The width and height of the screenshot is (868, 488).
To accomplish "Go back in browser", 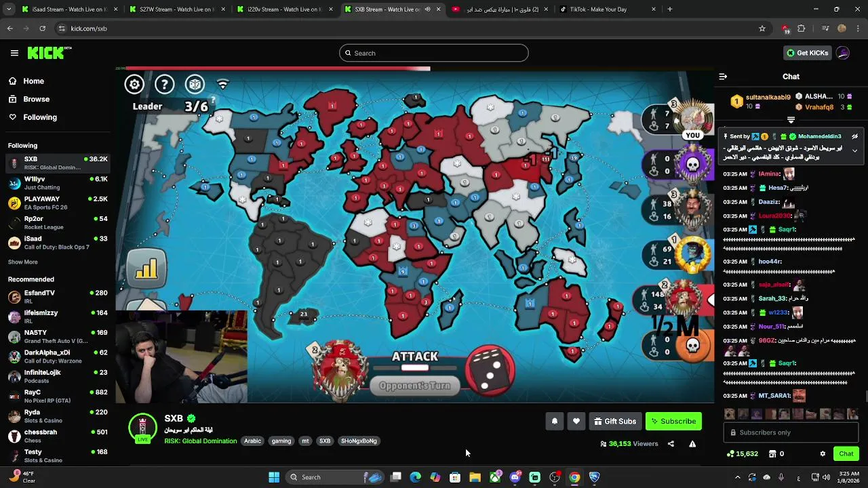I will 9,28.
